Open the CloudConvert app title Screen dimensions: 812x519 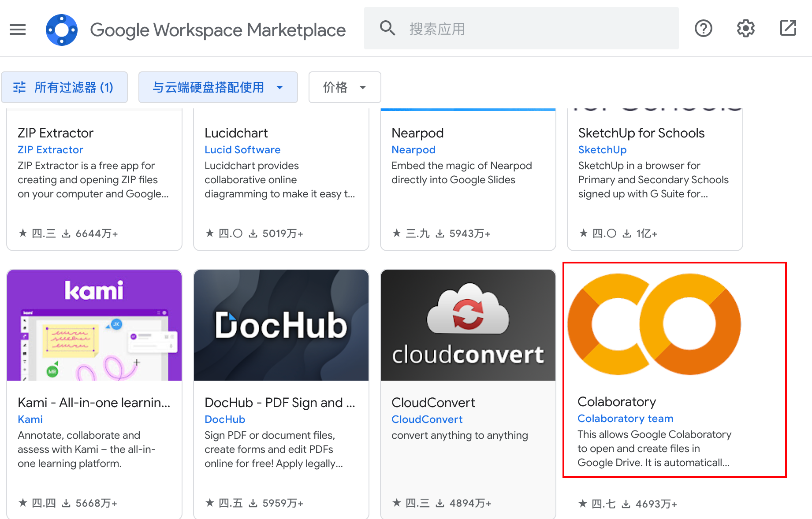(x=433, y=403)
